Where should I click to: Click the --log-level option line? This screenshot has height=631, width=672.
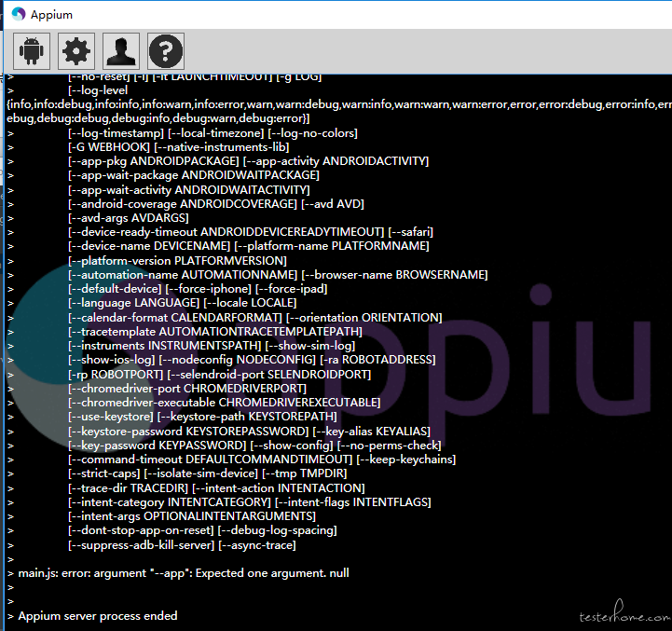click(98, 90)
